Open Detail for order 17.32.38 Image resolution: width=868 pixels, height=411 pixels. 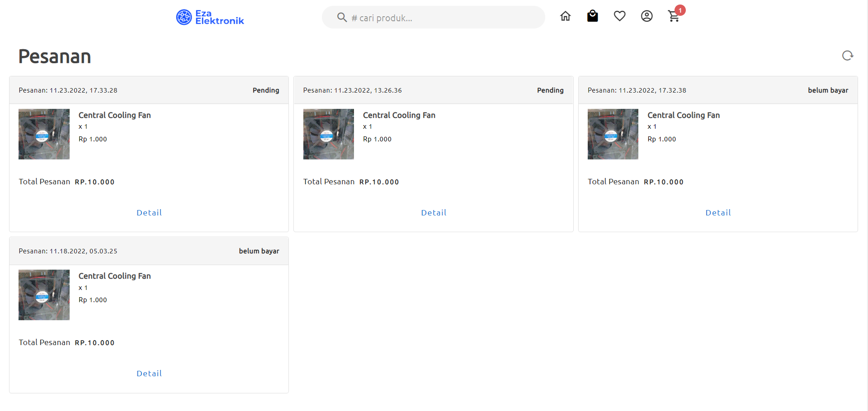[718, 213]
